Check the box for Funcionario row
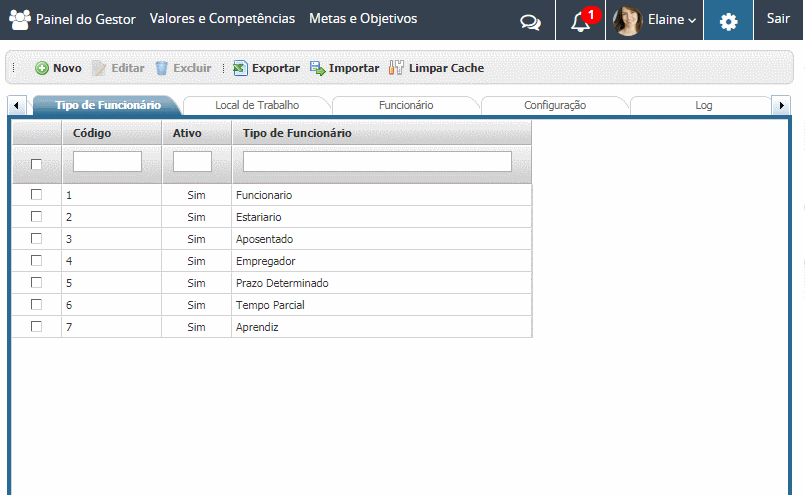The height and width of the screenshot is (495, 805). tap(37, 194)
